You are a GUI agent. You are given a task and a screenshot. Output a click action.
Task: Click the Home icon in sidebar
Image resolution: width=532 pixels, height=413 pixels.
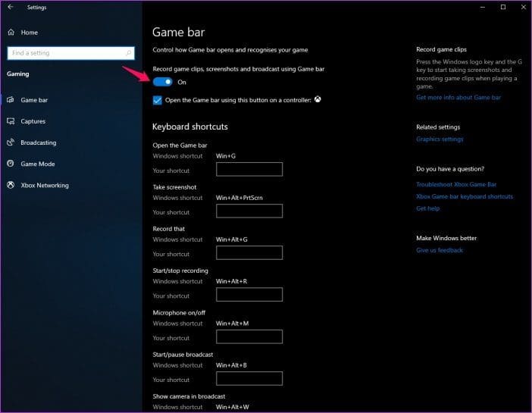pyautogui.click(x=11, y=33)
